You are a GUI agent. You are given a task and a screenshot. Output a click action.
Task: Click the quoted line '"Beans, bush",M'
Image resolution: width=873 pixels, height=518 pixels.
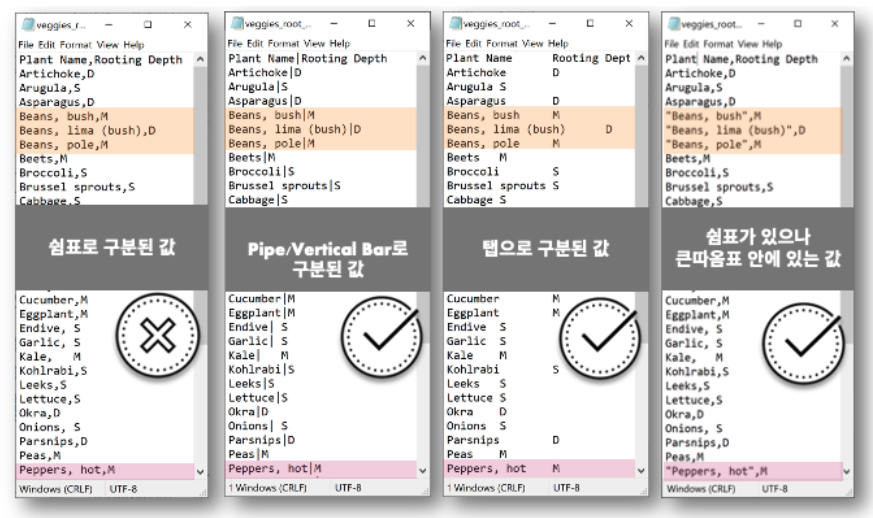(713, 116)
